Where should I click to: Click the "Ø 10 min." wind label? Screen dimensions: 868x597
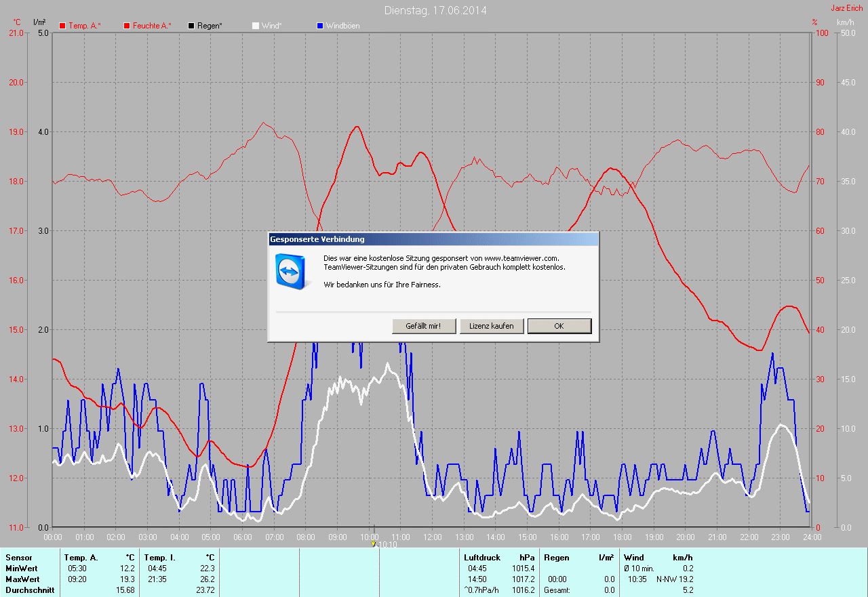point(640,569)
